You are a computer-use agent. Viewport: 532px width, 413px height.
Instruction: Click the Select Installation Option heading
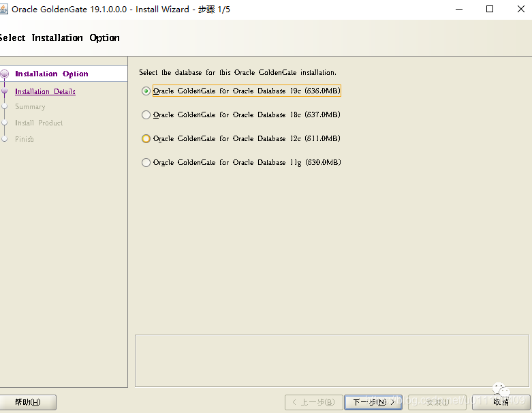(x=59, y=37)
